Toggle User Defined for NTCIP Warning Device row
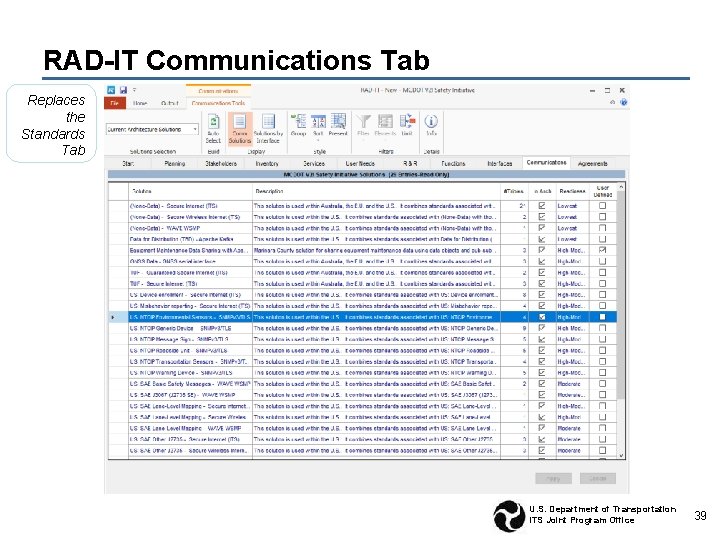The width and height of the screenshot is (720, 540). coord(602,372)
